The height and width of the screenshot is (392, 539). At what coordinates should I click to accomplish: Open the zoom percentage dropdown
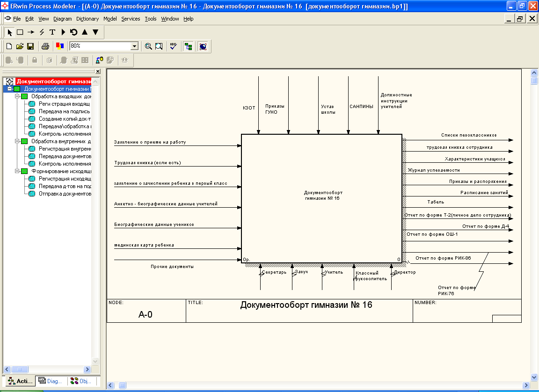click(135, 46)
